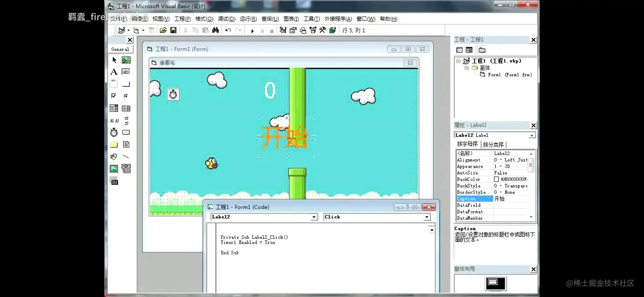This screenshot has width=644, height=297.
Task: Switch to the 按字母序 properties tab
Action: pos(467,144)
